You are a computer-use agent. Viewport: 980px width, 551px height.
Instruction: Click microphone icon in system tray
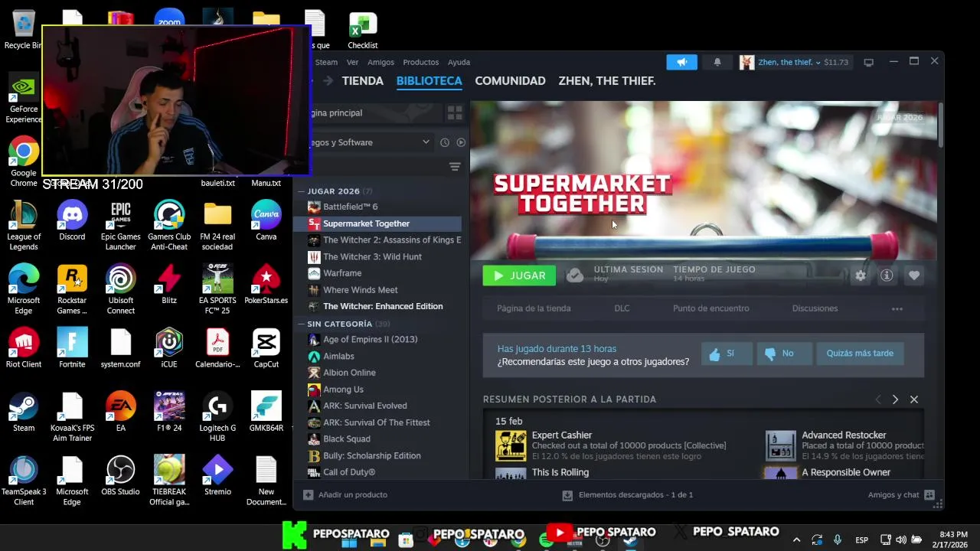click(x=838, y=540)
